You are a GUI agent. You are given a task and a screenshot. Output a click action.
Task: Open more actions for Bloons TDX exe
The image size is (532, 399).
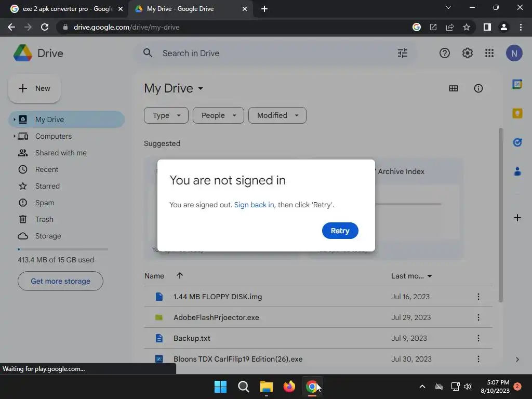(478, 359)
